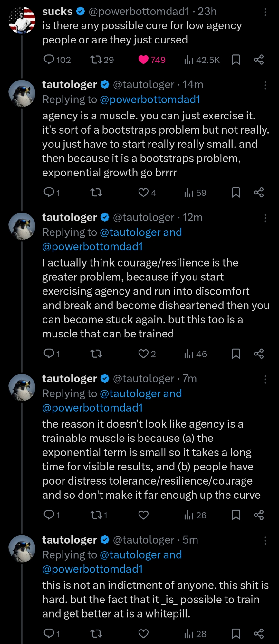Like the 'not an indictment' whitepill reply
279x644 pixels.
pos(143,634)
